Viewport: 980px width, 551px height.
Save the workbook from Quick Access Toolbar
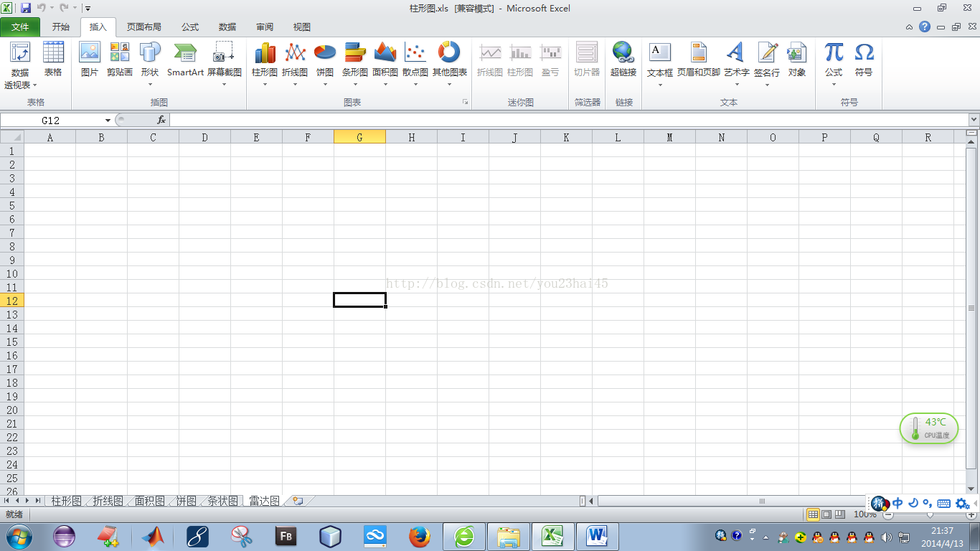click(x=26, y=8)
